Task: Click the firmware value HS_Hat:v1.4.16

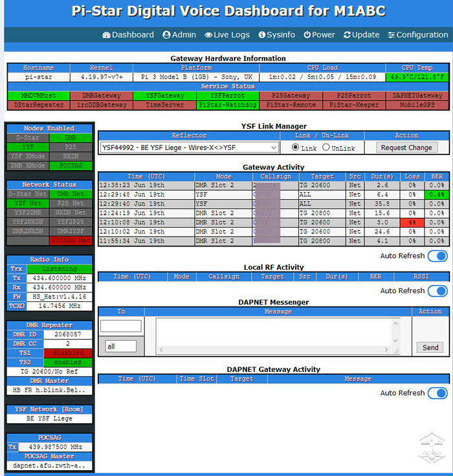Action: (x=60, y=297)
